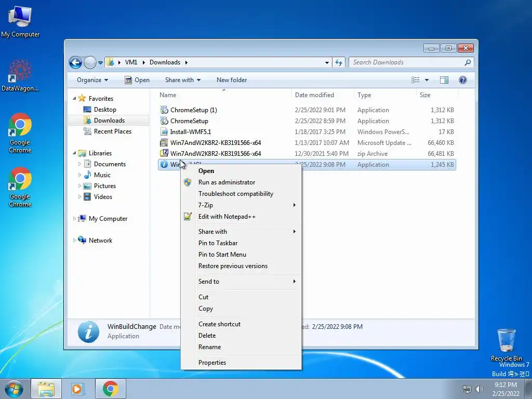
Task: Click the Windows Explorer taskbar icon
Action: [46, 389]
